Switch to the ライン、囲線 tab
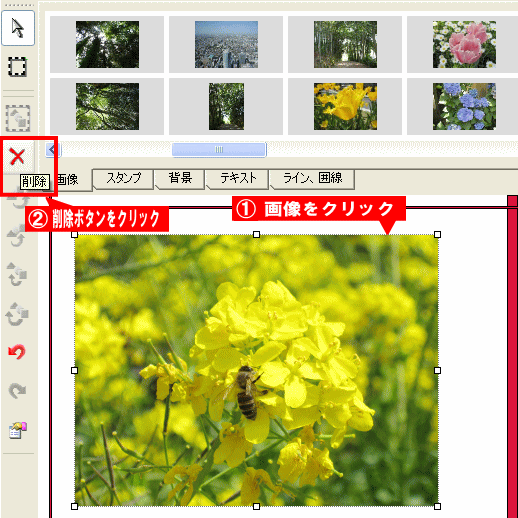518x518 pixels. [313, 179]
